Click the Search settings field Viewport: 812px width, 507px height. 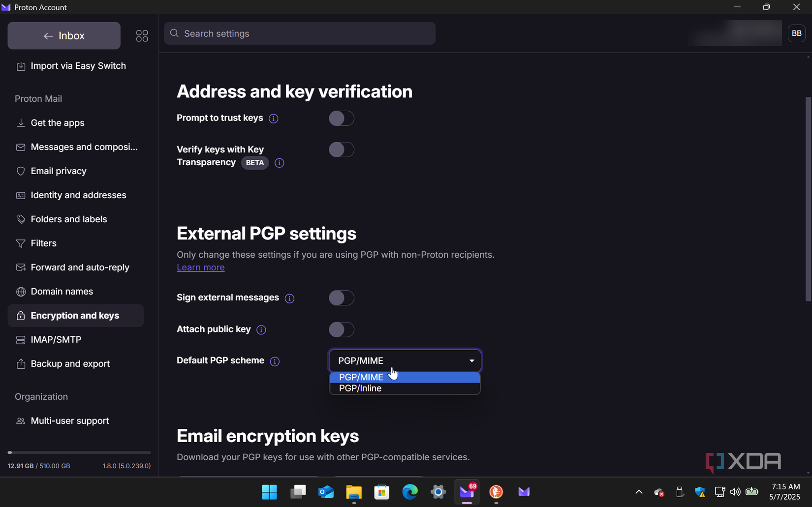pos(300,33)
